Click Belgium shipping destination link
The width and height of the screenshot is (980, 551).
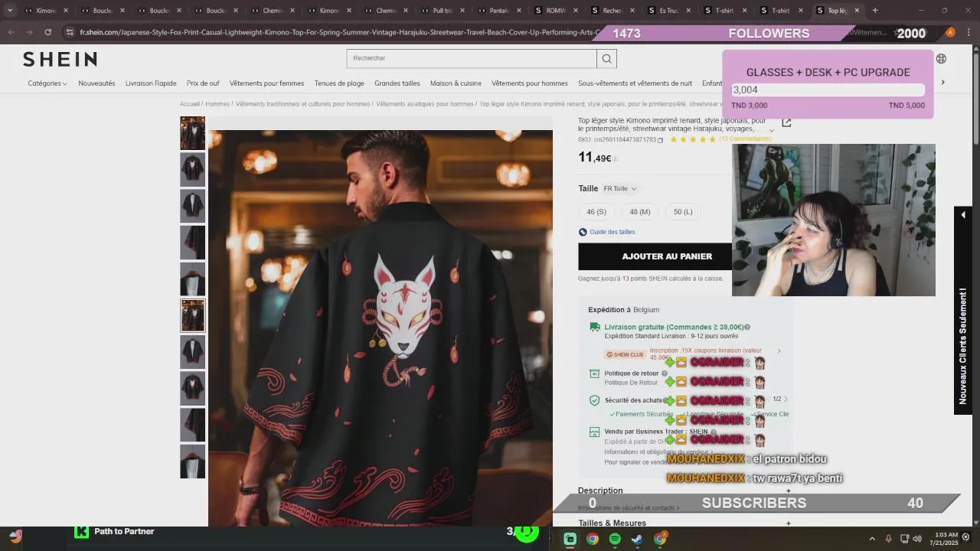pos(646,310)
